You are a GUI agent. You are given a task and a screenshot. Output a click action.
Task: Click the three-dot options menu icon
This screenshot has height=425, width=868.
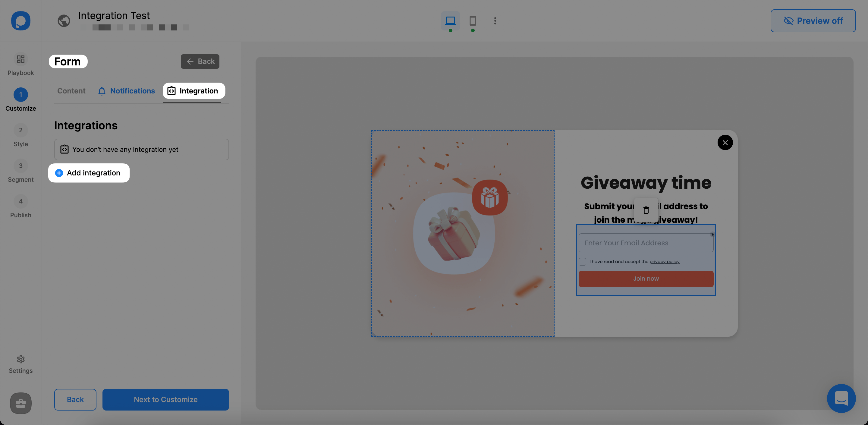pos(494,20)
